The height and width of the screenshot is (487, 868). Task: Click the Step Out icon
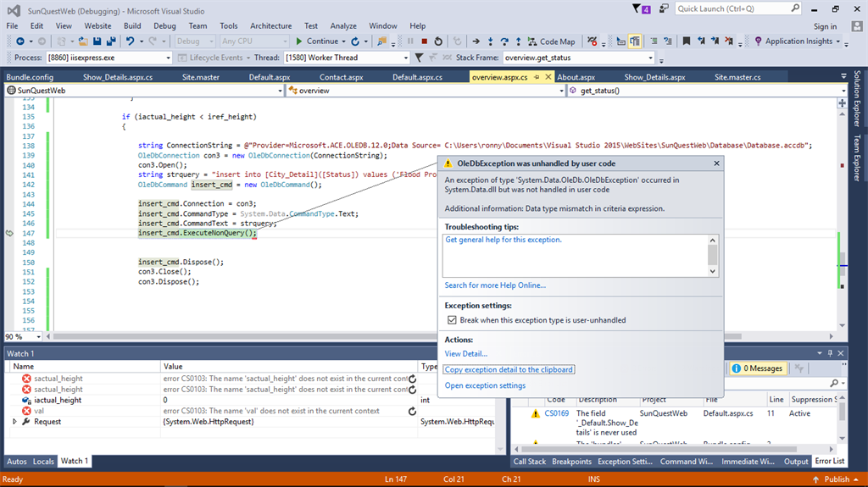(519, 42)
